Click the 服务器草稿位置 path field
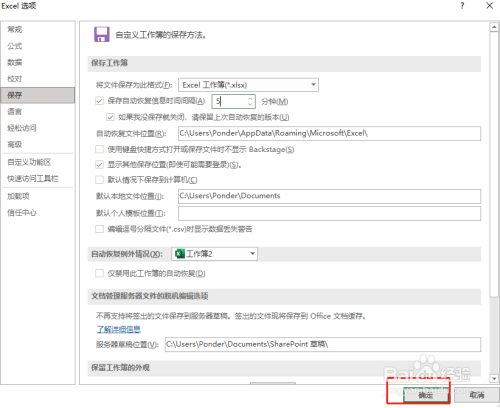The width and height of the screenshot is (500, 408). pyautogui.click(x=323, y=344)
